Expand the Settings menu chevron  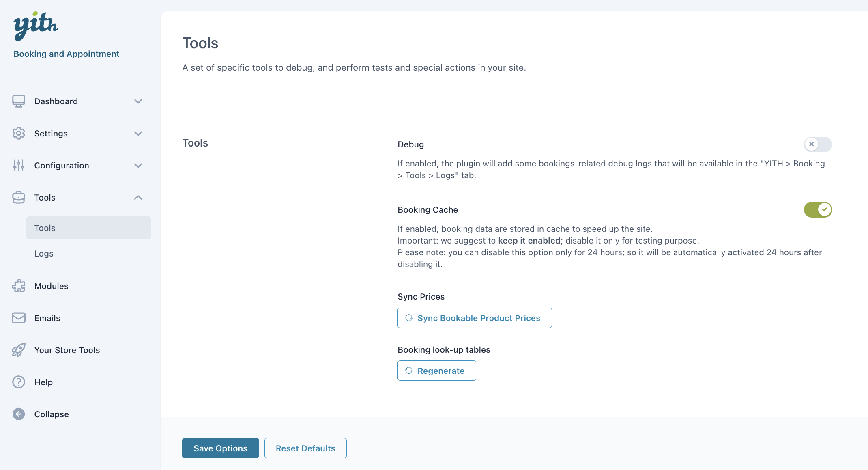(138, 133)
